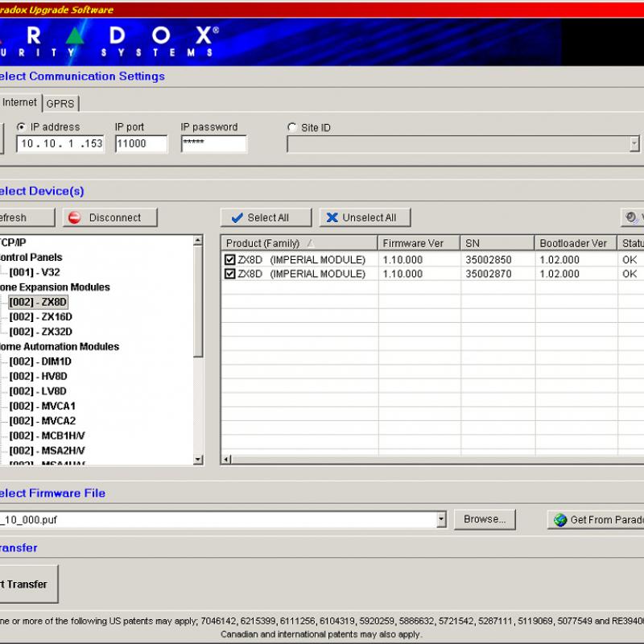Open the firmware file dropdown arrow
The image size is (644, 644).
441,519
